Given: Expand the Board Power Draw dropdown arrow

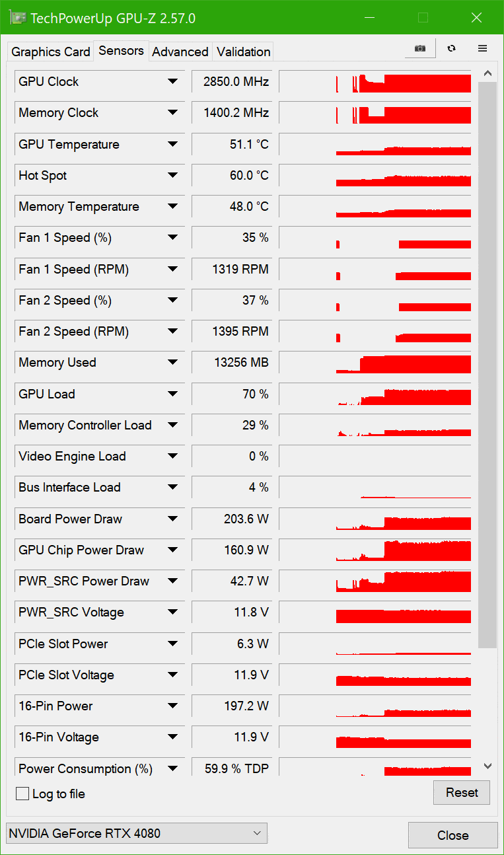Looking at the screenshot, I should pyautogui.click(x=172, y=519).
